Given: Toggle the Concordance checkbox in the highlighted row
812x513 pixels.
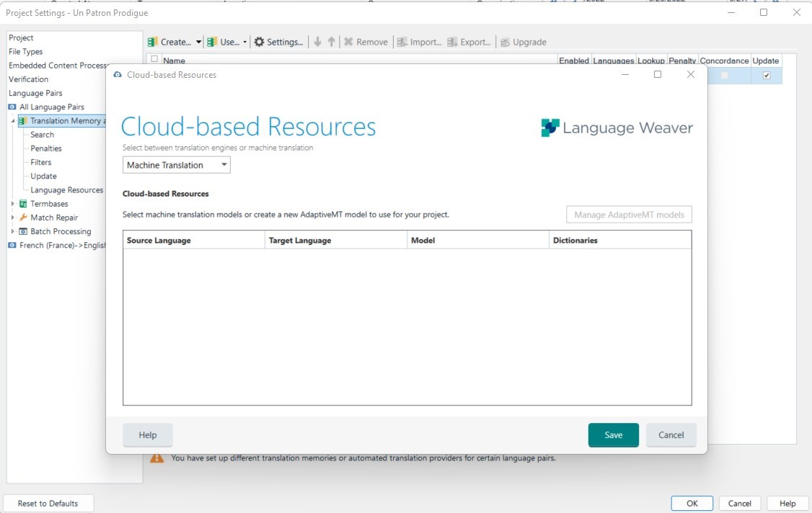Looking at the screenshot, I should [x=724, y=76].
